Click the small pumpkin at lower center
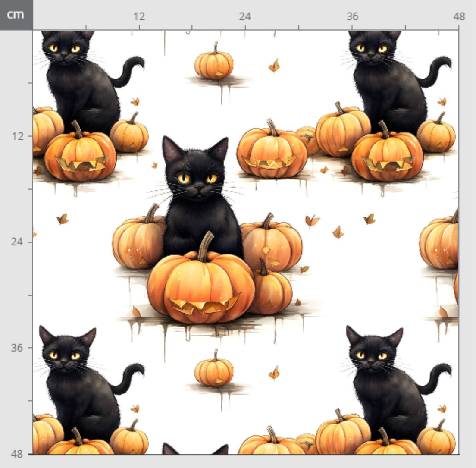 coord(214,371)
